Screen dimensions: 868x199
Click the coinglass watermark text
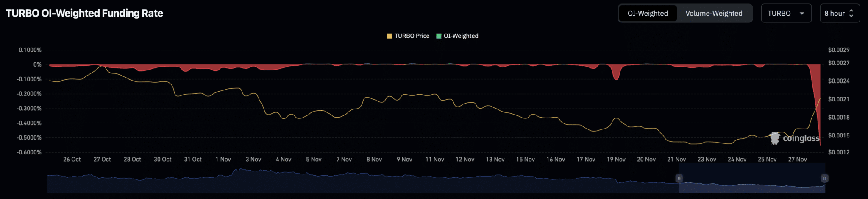[x=801, y=139]
